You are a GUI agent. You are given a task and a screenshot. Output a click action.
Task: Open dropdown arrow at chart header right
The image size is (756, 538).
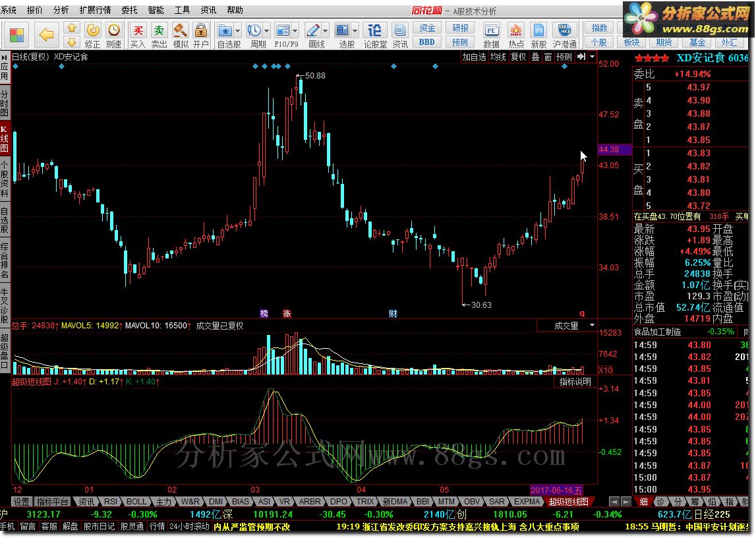[x=592, y=57]
